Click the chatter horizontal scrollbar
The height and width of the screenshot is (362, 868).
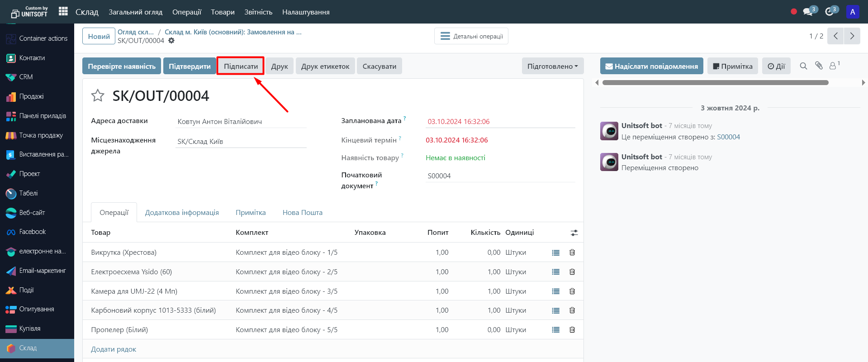click(715, 83)
